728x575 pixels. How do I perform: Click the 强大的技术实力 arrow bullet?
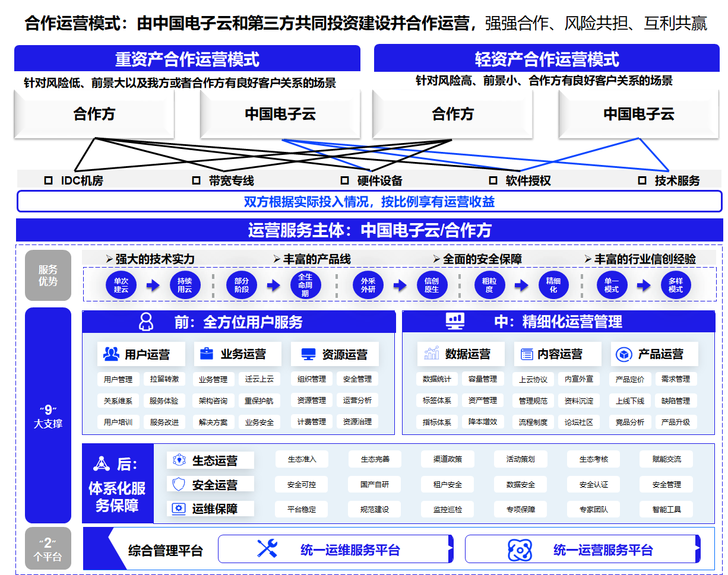pos(109,259)
